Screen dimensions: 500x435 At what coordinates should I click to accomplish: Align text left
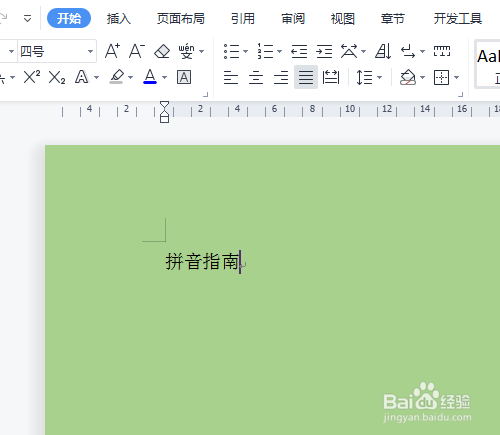(x=231, y=78)
